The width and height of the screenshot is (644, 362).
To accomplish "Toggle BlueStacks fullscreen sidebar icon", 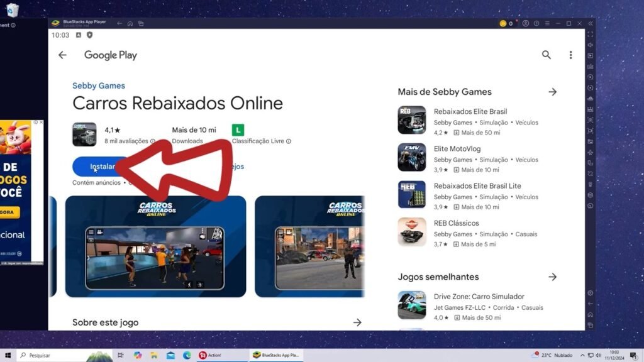I will [590, 35].
